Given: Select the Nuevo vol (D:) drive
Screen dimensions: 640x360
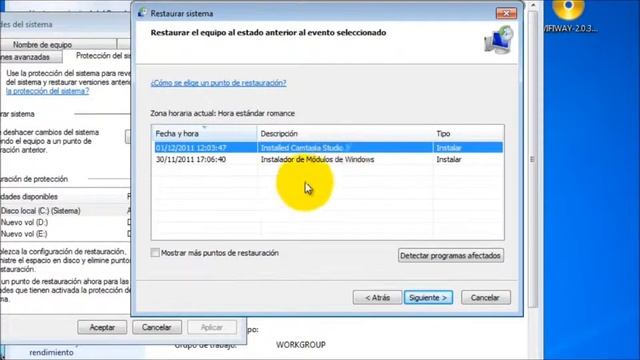Looking at the screenshot, I should coord(65,222).
